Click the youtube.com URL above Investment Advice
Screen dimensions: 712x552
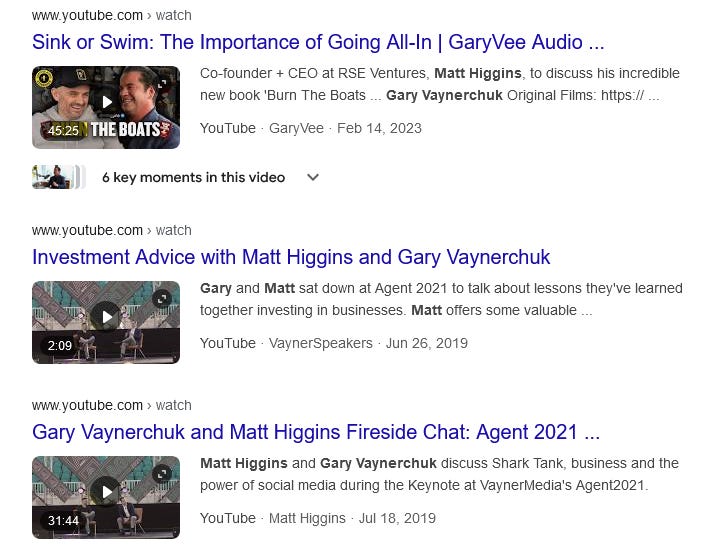pyautogui.click(x=112, y=230)
